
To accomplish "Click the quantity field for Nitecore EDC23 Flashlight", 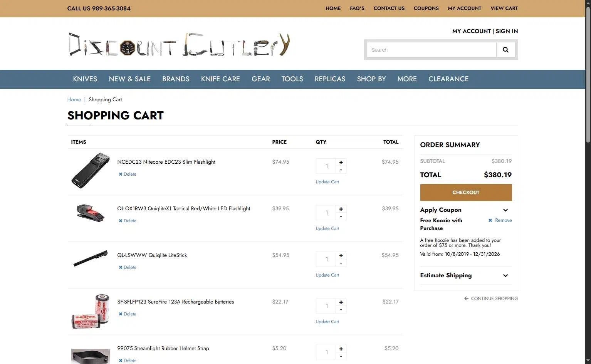I will [326, 166].
